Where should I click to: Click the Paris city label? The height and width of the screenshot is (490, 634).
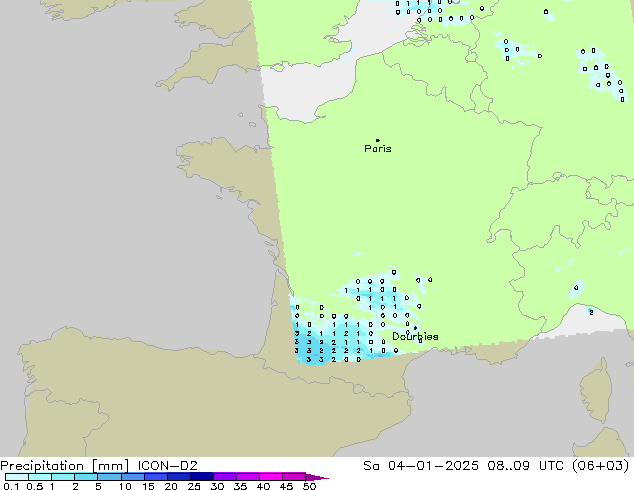pyautogui.click(x=378, y=149)
